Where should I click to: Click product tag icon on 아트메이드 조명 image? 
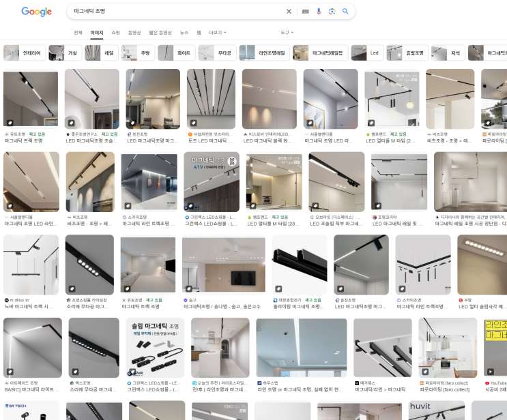pyautogui.click(x=10, y=372)
